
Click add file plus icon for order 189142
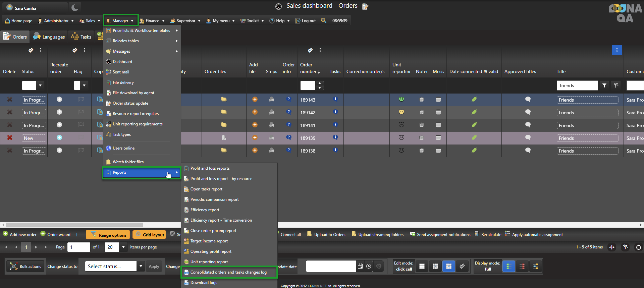click(255, 112)
